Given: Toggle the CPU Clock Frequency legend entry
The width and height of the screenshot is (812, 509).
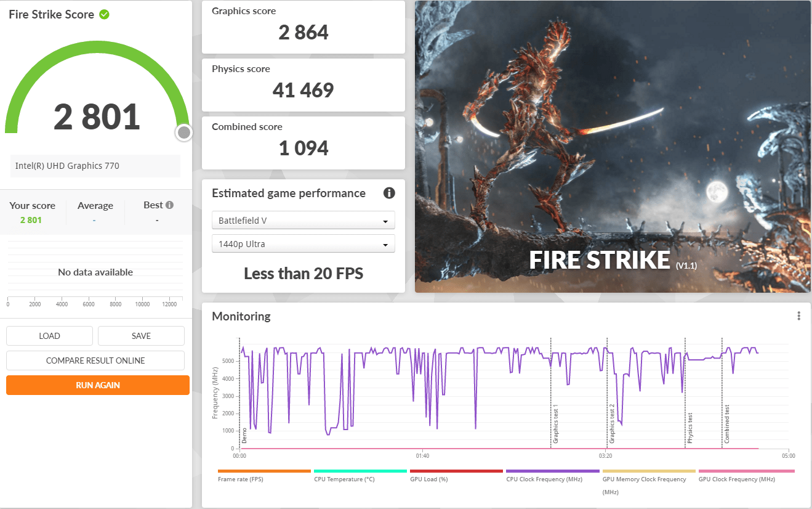Looking at the screenshot, I should [552, 475].
